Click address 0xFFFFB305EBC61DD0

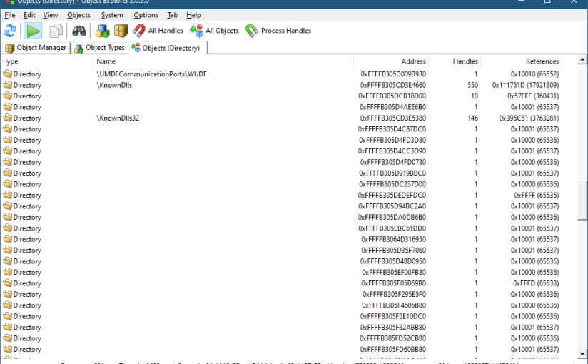tap(392, 228)
